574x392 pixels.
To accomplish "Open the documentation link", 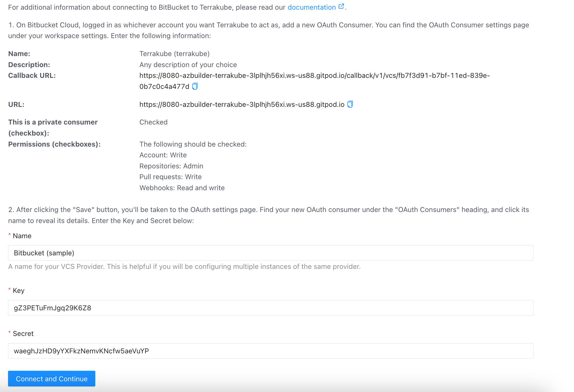I will tap(311, 7).
